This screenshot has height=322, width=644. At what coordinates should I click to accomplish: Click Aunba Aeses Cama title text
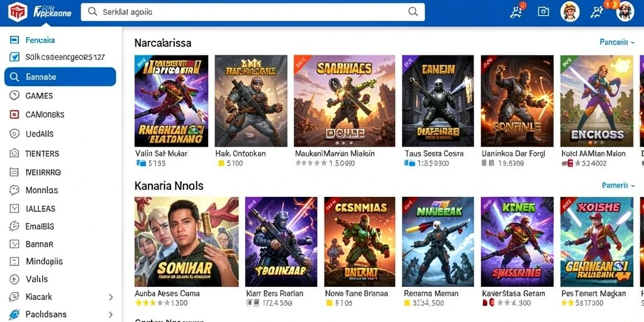(167, 294)
